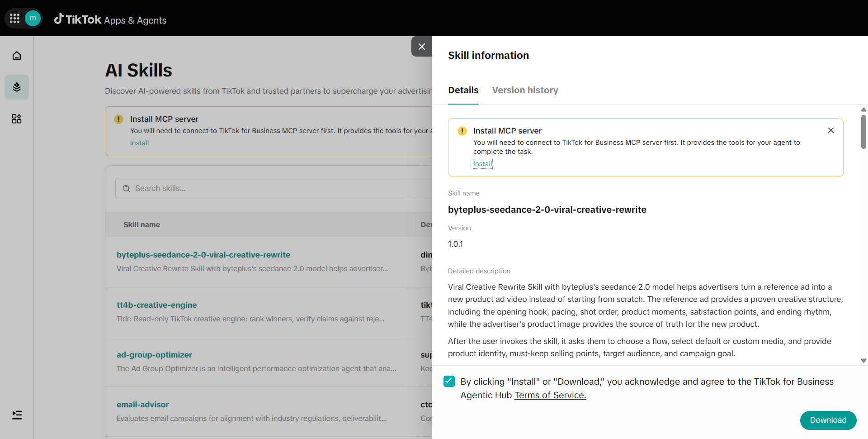
Task: Click the warning icon in the AI Skills MCP banner
Action: [x=118, y=119]
